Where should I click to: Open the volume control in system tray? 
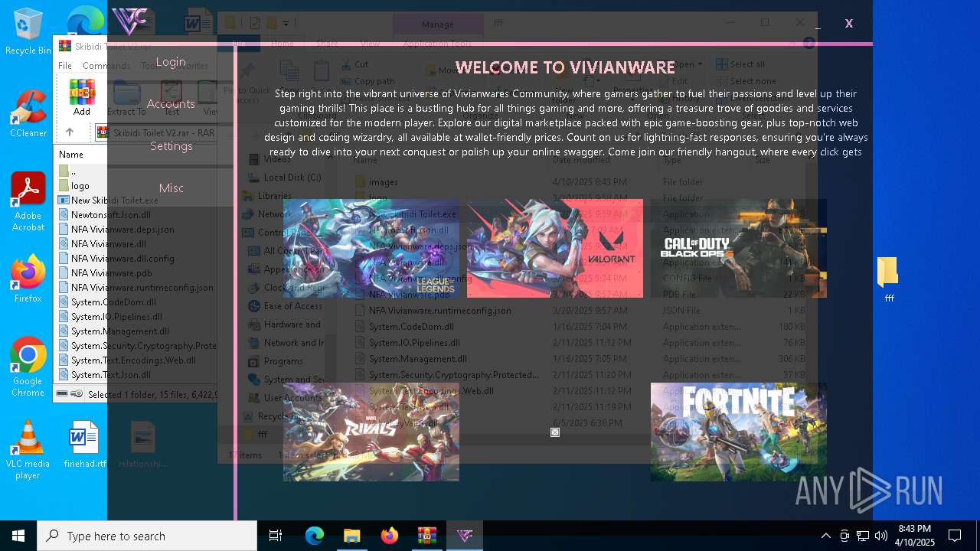pyautogui.click(x=881, y=536)
